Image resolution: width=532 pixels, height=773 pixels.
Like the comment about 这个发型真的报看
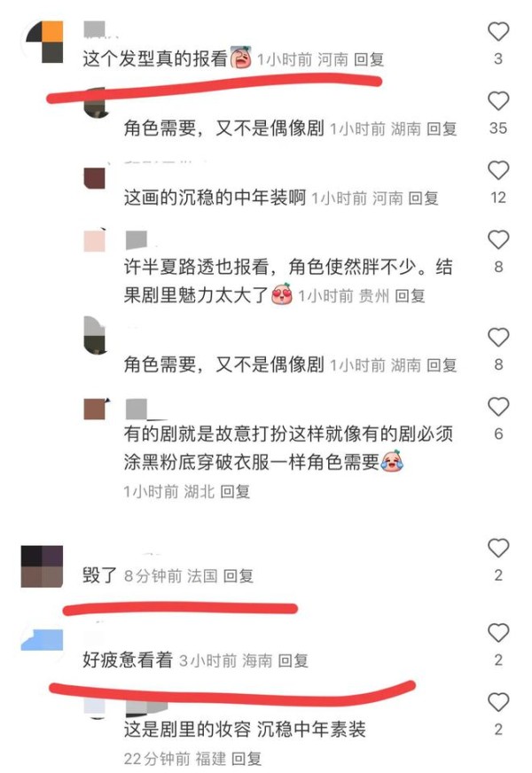pos(498,32)
